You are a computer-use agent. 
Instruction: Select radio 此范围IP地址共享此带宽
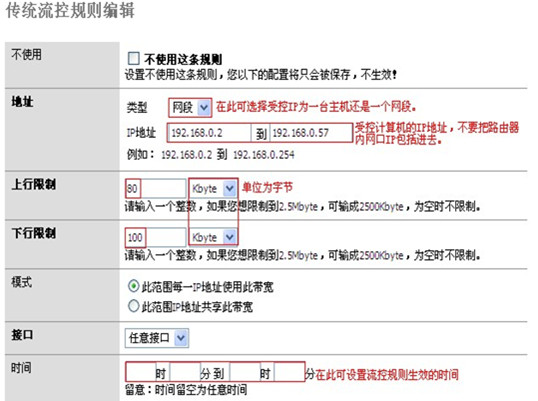(133, 306)
